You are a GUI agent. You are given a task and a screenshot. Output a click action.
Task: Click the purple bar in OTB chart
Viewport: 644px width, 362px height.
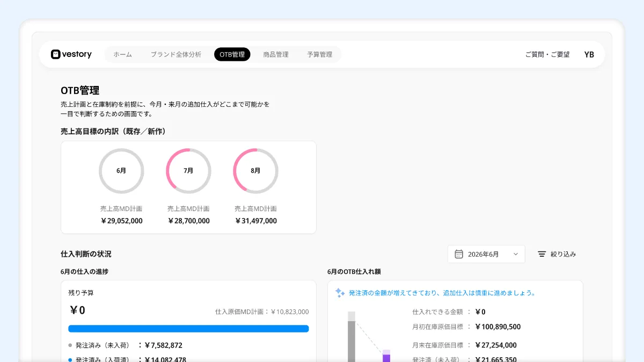point(386,356)
